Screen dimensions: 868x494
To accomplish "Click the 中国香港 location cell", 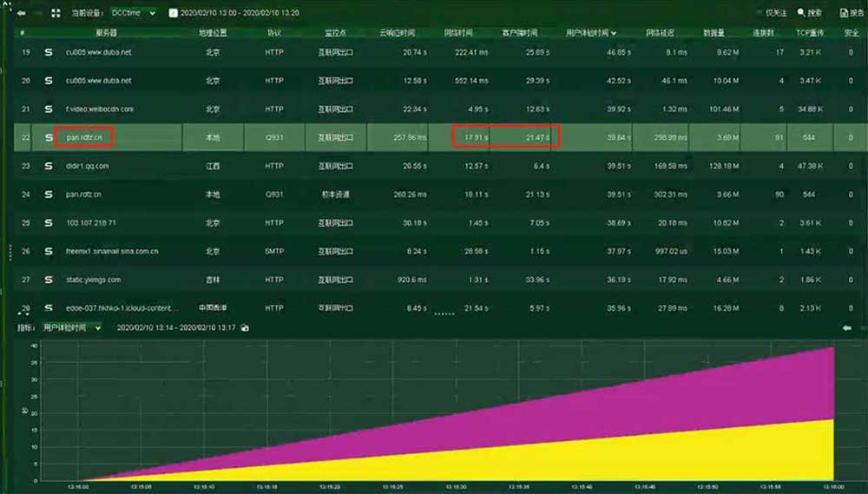I will point(213,308).
